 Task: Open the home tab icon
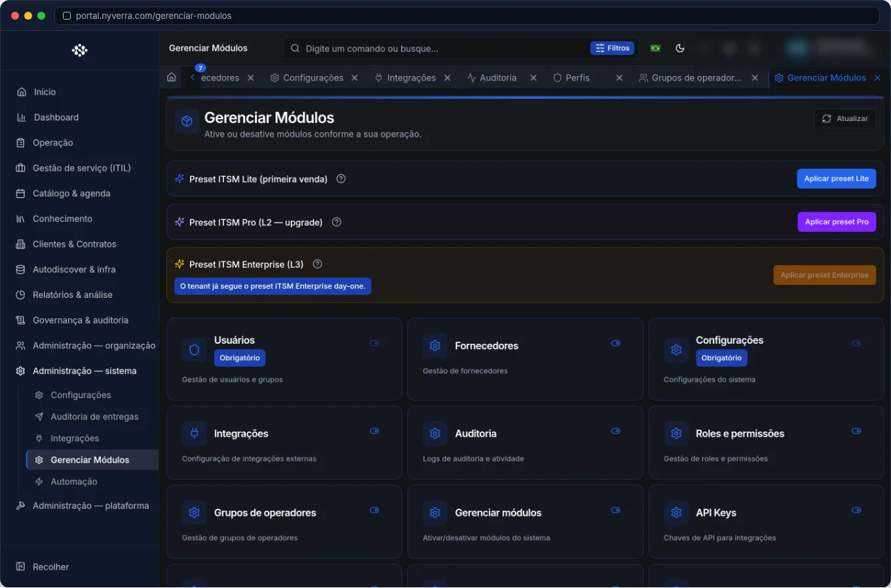click(x=172, y=77)
